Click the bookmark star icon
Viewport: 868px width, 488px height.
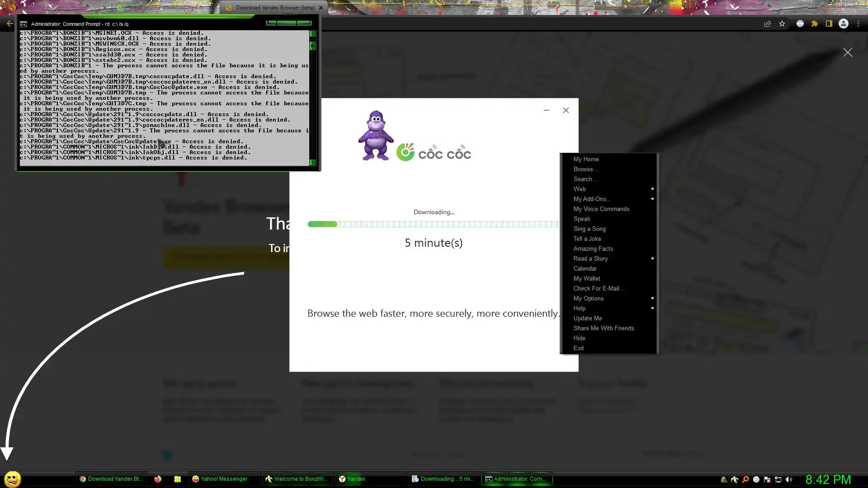pos(782,24)
